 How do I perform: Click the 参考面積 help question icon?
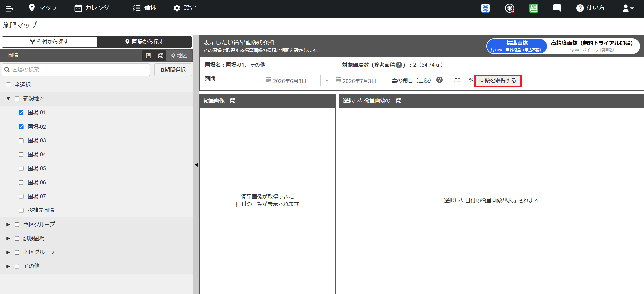(399, 65)
